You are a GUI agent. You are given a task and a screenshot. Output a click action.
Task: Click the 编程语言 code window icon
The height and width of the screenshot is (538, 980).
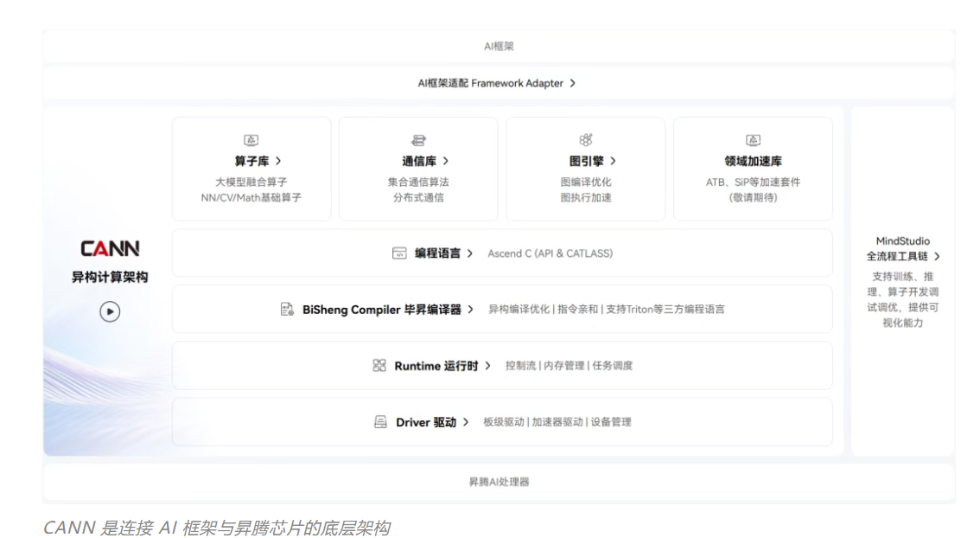click(399, 253)
